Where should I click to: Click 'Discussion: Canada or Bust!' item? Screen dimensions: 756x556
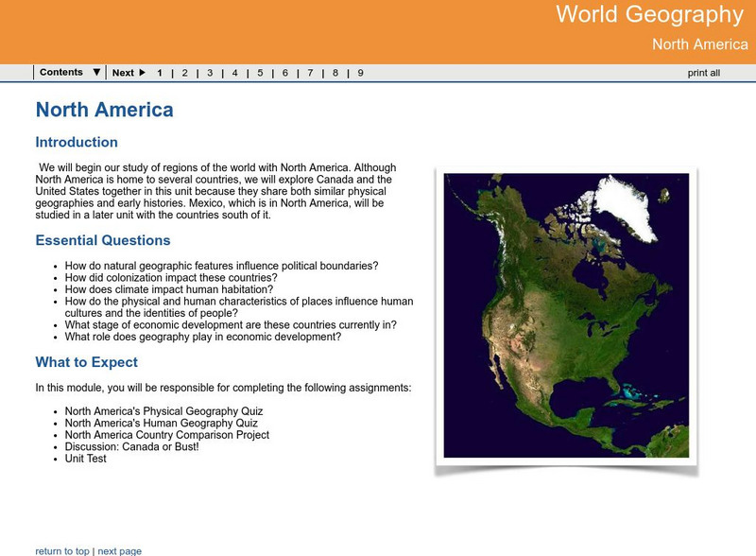click(131, 447)
